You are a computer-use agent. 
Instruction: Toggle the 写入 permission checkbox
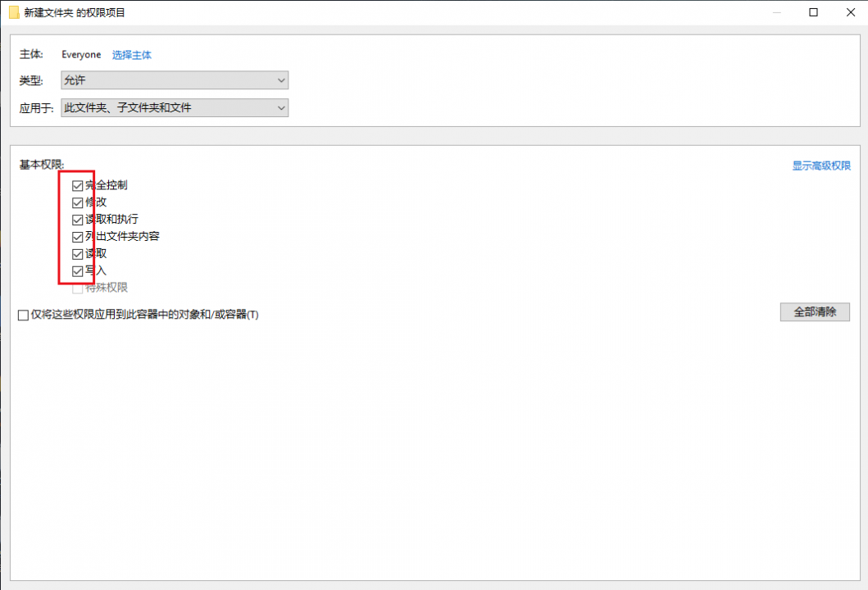coord(78,271)
